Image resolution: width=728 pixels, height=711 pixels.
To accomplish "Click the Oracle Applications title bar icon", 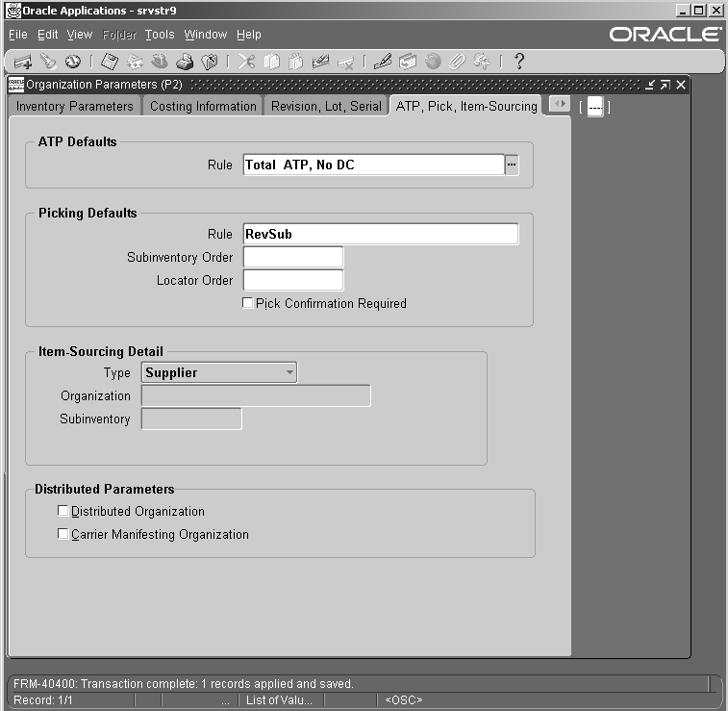I will [13, 11].
